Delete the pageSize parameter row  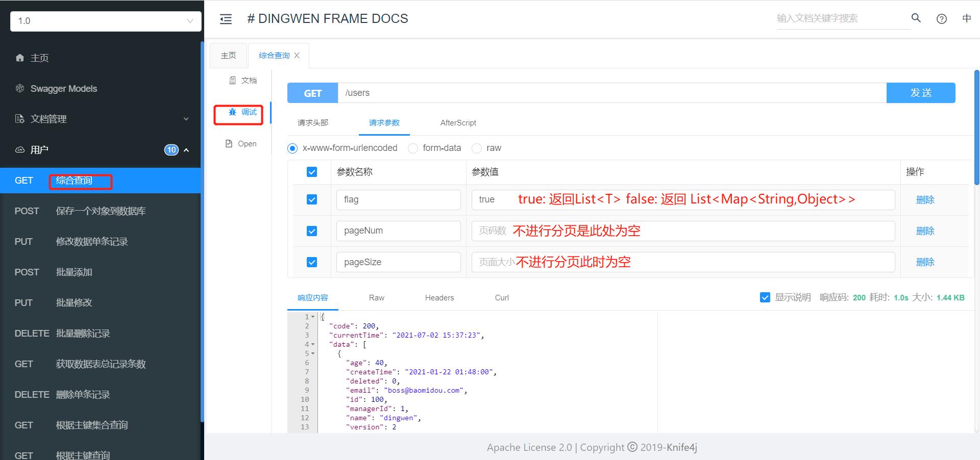925,262
